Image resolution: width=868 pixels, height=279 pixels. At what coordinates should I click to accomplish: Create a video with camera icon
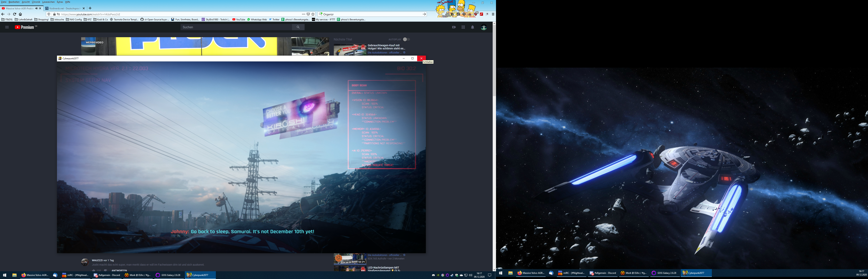point(454,27)
